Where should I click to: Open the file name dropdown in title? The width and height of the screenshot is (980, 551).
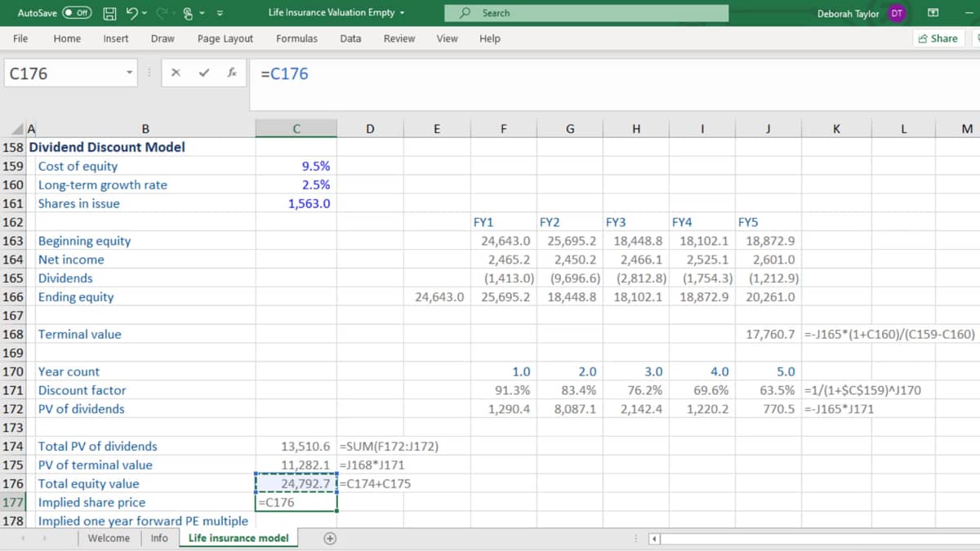(403, 13)
